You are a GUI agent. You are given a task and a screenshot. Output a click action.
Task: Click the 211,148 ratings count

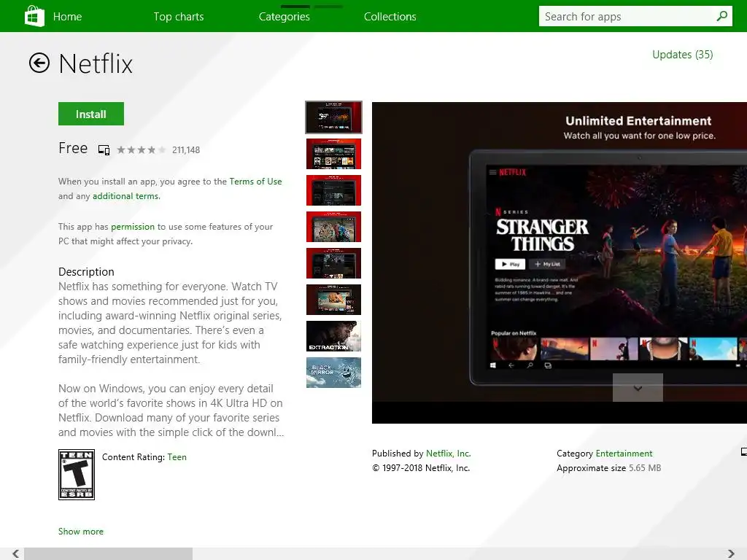point(186,150)
